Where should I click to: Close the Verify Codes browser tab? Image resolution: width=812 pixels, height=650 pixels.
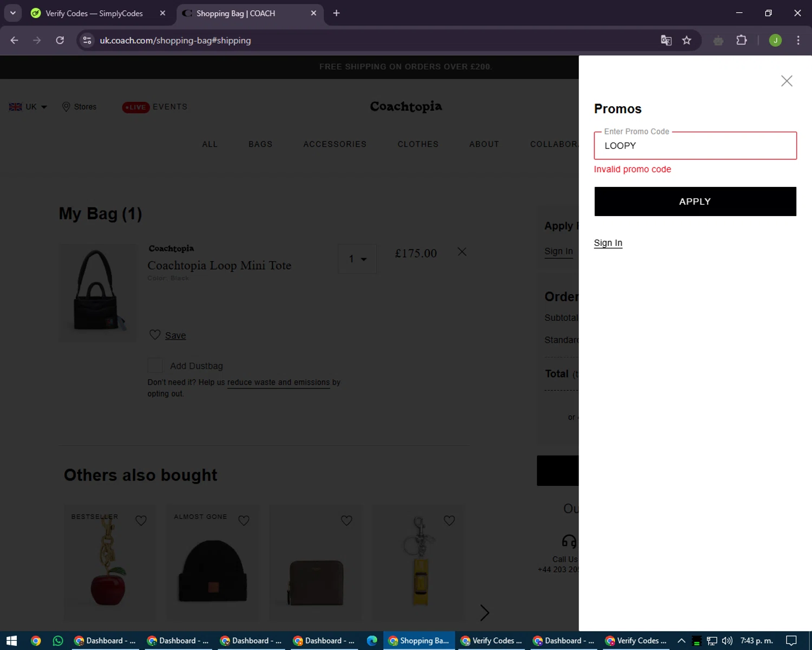(162, 13)
